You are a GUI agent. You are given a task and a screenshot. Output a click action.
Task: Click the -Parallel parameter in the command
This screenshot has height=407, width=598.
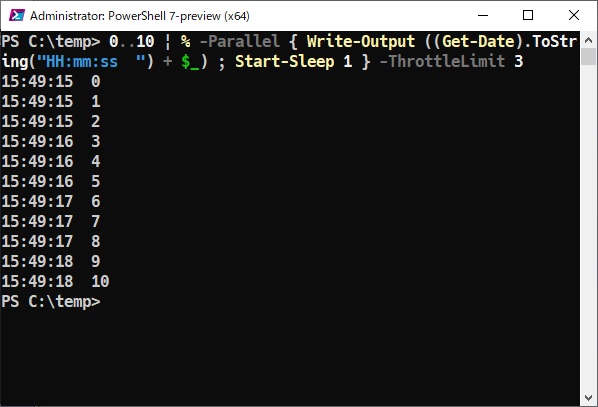tap(240, 41)
